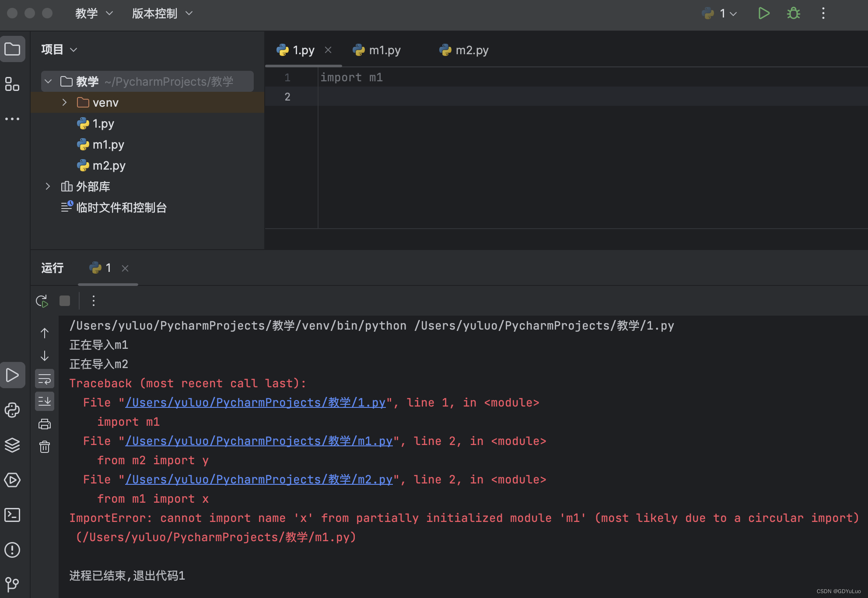This screenshot has width=868, height=598.
Task: Clear console output with the trash icon
Action: pos(45,447)
